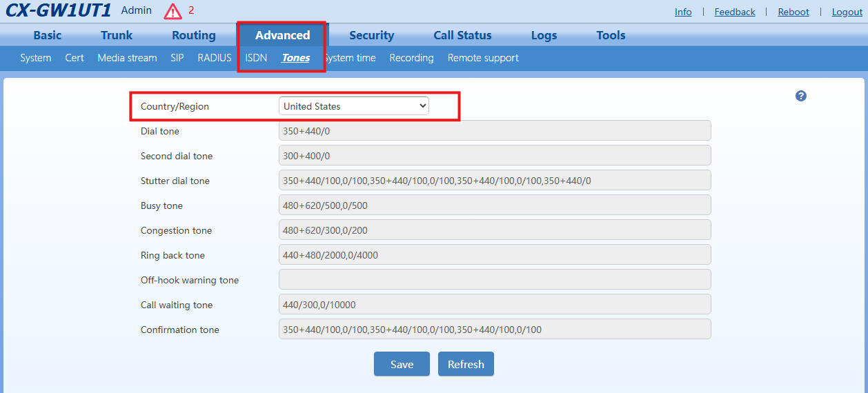The image size is (868, 393).
Task: View the Logs tab
Action: tap(544, 35)
